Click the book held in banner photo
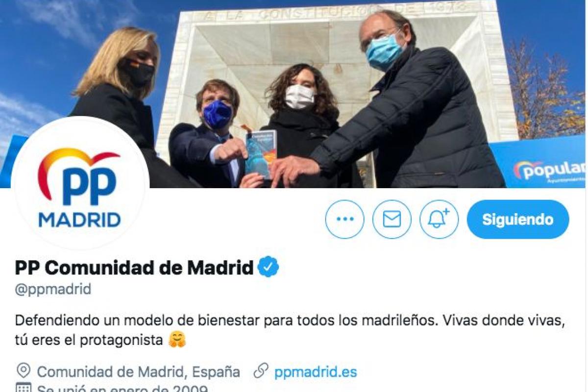 point(261,153)
